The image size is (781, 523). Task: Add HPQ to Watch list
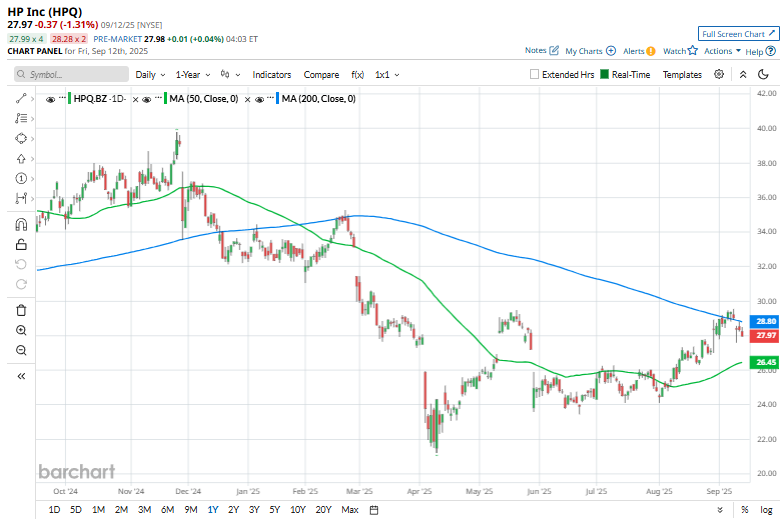[x=680, y=51]
